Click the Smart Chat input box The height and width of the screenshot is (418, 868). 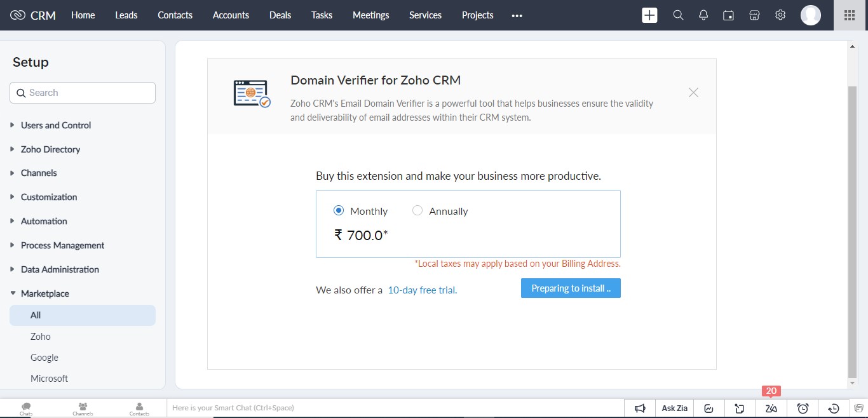coord(395,408)
